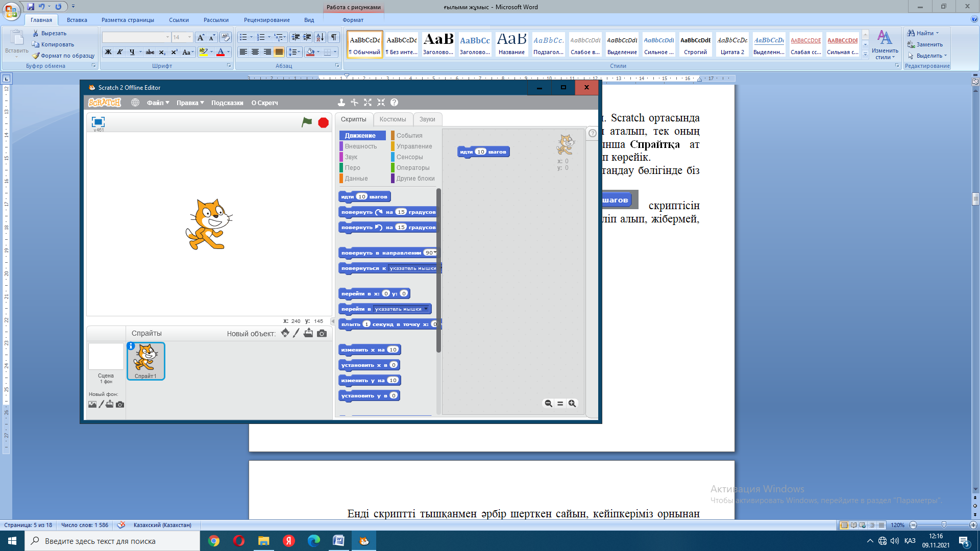980x551 pixels.
Task: Click the Подсказки menu link
Action: [x=227, y=103]
